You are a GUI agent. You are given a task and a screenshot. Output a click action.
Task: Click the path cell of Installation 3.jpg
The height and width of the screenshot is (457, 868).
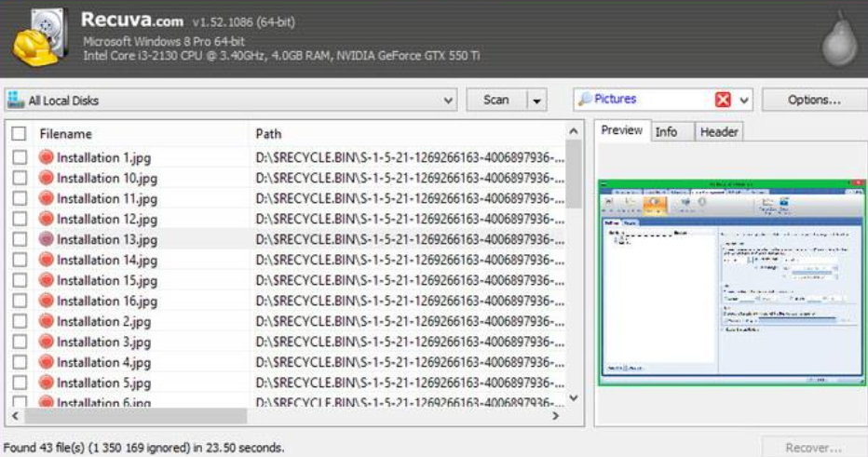410,342
